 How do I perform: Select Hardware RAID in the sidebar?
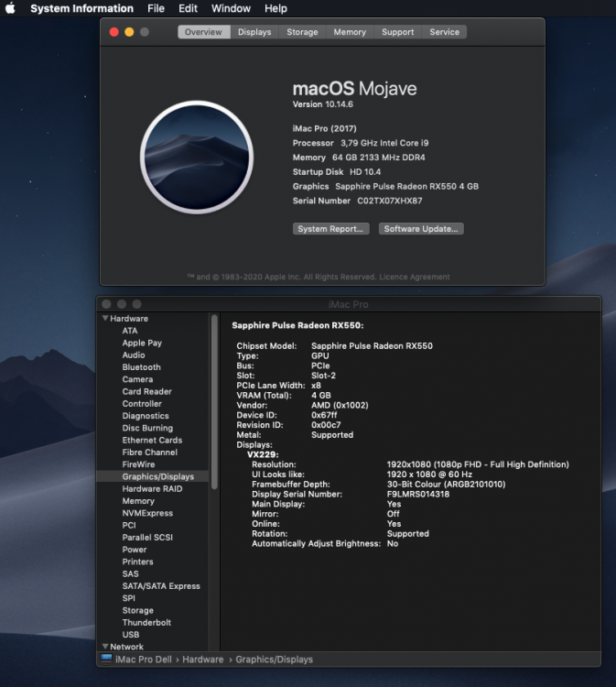[152, 489]
